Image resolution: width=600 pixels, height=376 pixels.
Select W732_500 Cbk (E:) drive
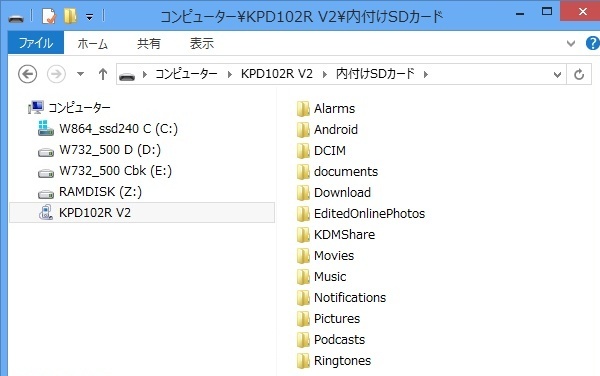tap(116, 171)
